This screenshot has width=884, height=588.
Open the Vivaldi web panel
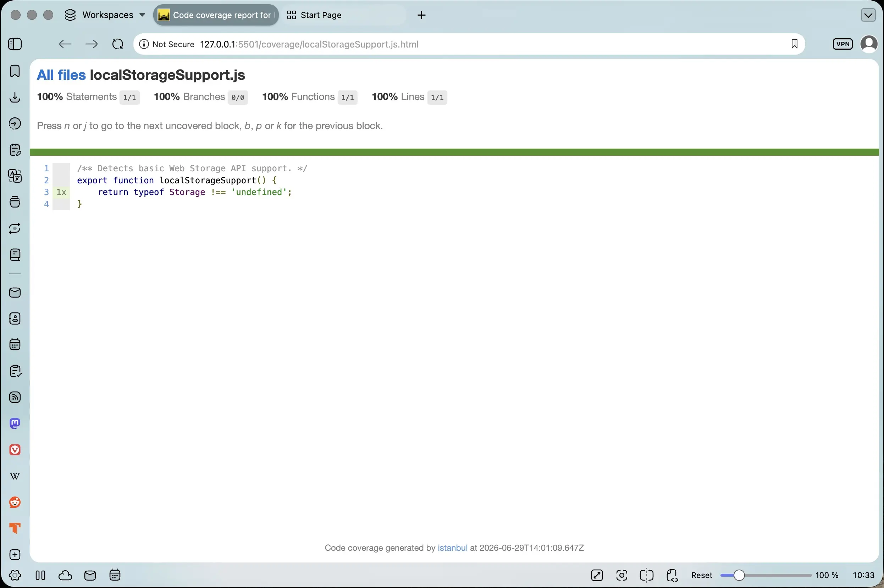(x=15, y=450)
